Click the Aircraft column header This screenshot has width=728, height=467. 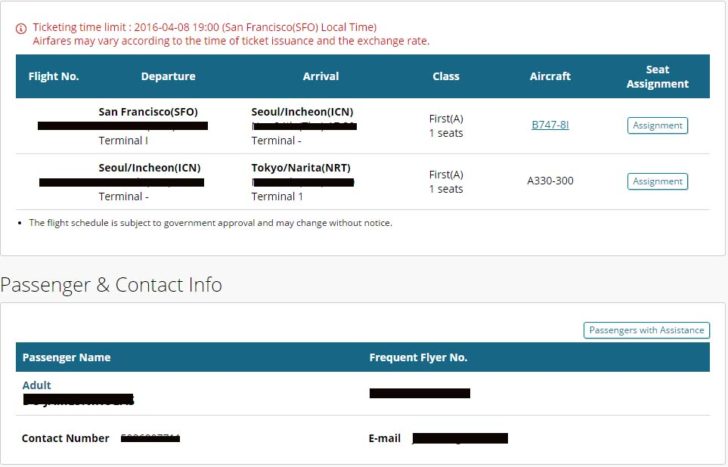[x=550, y=76]
